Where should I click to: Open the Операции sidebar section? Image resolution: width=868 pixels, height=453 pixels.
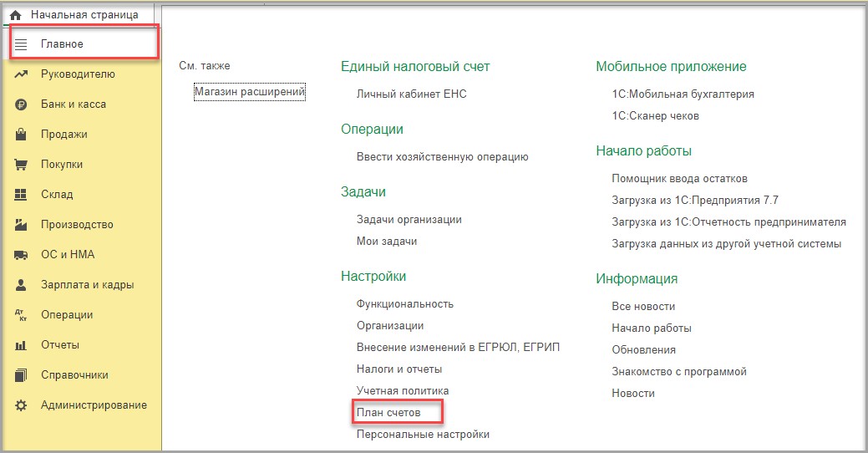click(x=67, y=314)
